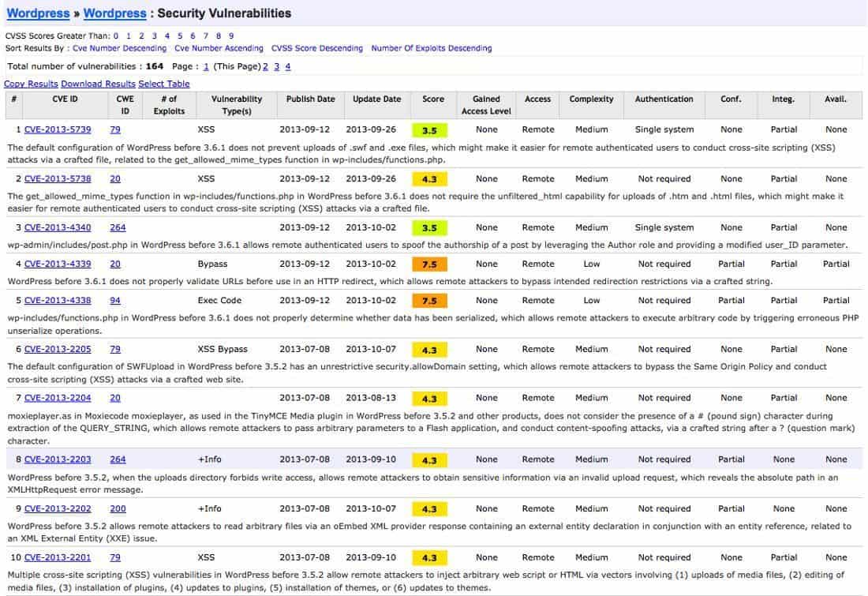Go to page 2 of vulnerability results
This screenshot has width=868, height=596.
tap(266, 66)
